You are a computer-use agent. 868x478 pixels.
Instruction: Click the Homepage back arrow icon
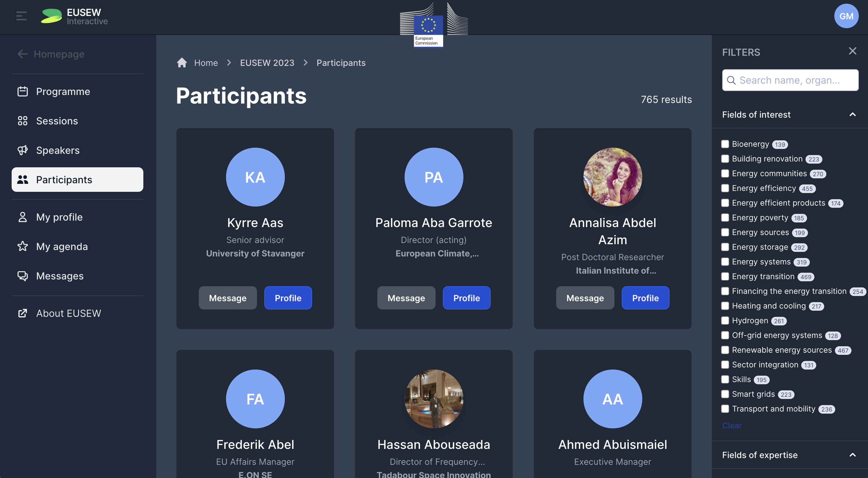coord(22,54)
